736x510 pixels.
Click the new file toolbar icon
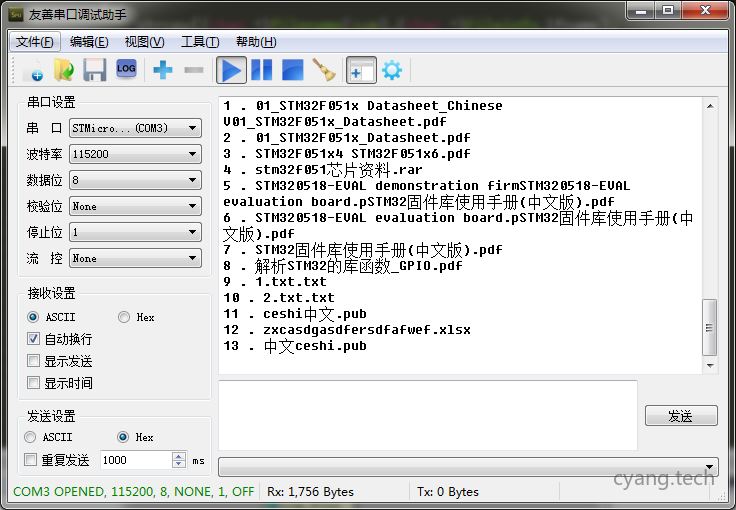point(33,70)
